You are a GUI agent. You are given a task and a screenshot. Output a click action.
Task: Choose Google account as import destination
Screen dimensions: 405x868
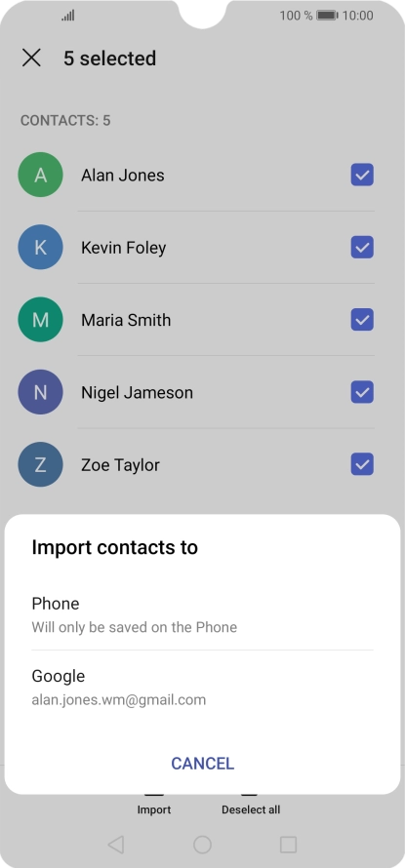tap(202, 687)
